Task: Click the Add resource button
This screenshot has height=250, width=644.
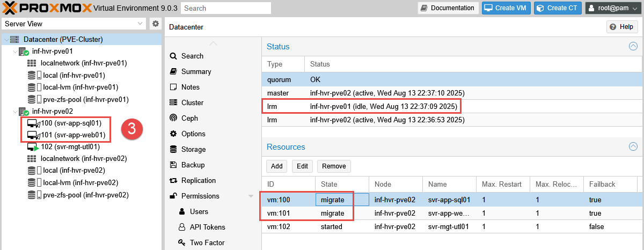Action: 276,166
